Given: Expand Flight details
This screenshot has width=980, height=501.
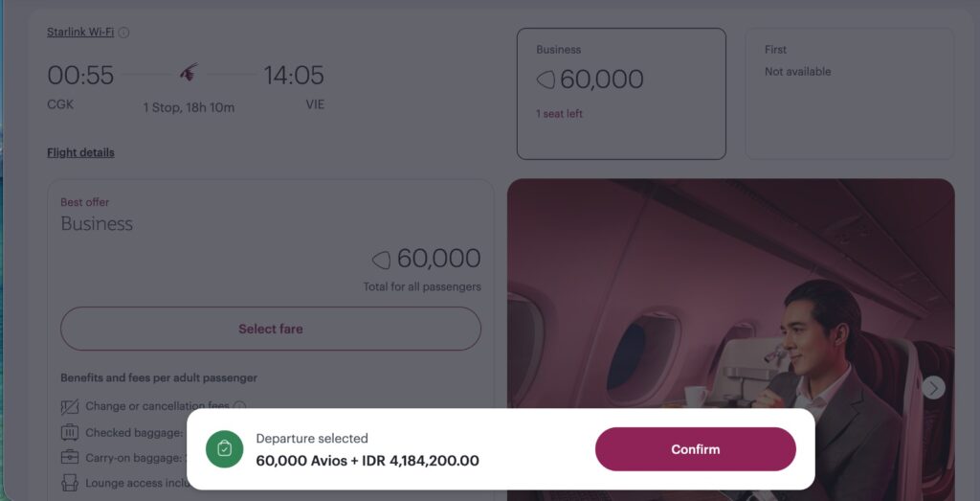Looking at the screenshot, I should click(x=80, y=152).
